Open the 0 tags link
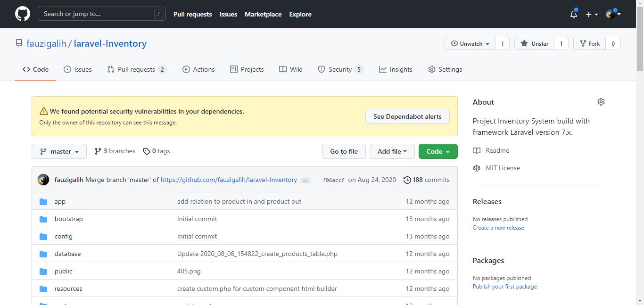644x305 pixels. tap(157, 151)
